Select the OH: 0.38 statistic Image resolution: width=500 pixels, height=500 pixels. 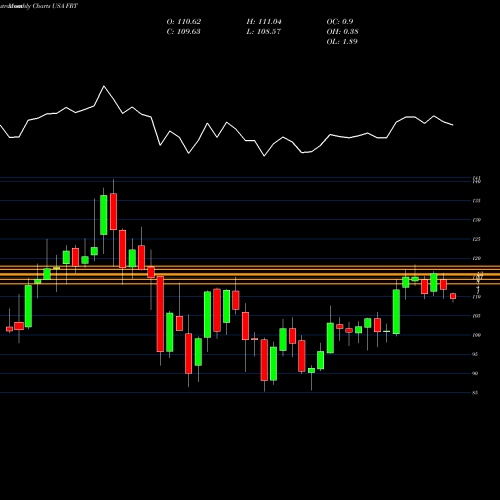342,32
